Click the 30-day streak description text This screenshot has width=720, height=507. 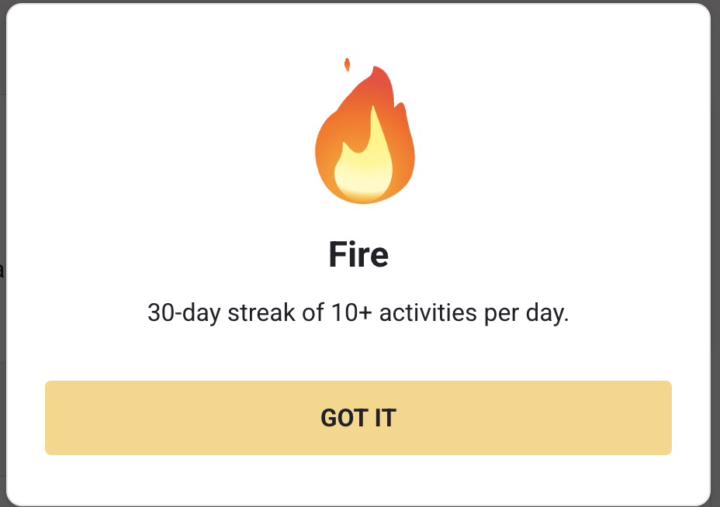pos(358,313)
